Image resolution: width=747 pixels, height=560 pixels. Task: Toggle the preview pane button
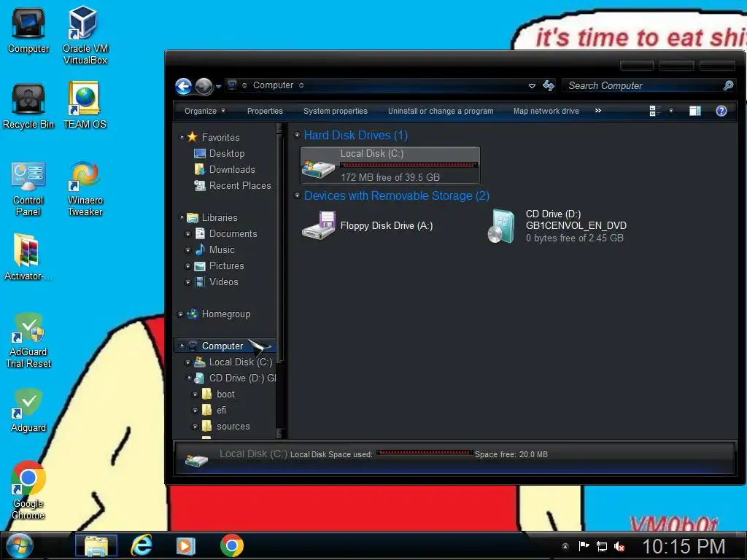click(x=695, y=111)
